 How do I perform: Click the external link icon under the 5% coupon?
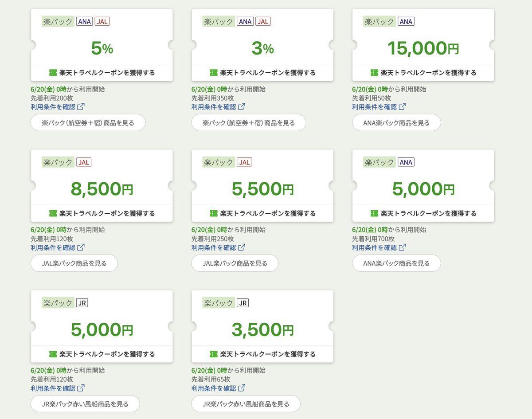81,107
